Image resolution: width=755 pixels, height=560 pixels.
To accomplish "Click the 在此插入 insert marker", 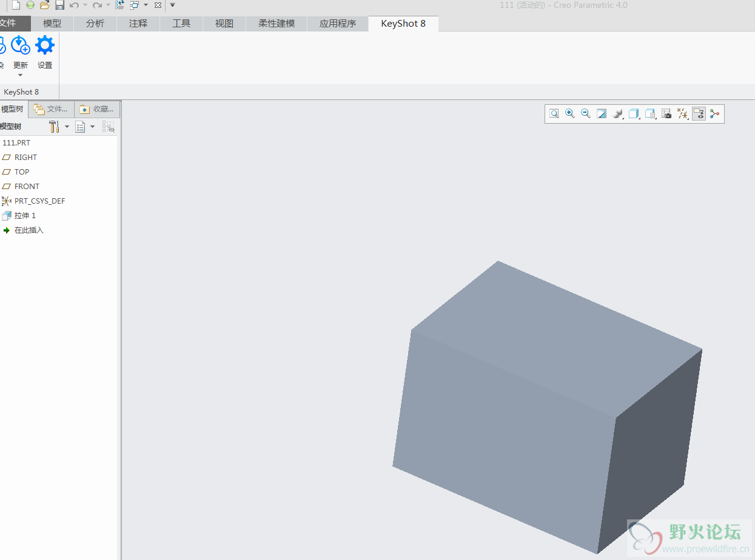I will [x=29, y=230].
